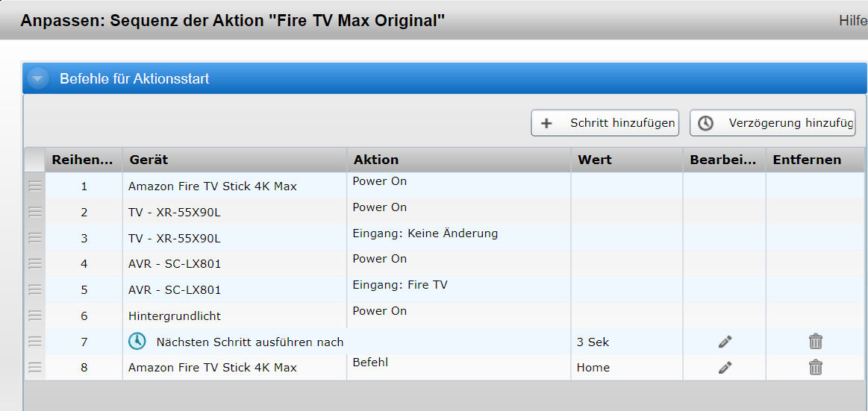Click the drag handle of row 4
Screen dimensions: 868x411
35,263
